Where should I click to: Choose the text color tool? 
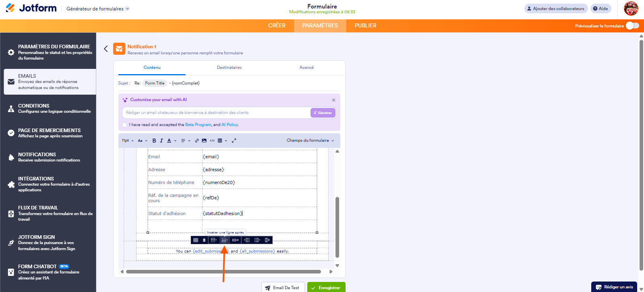(x=169, y=141)
